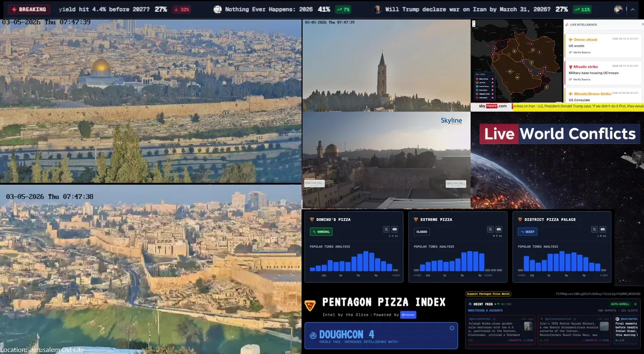644x354 pixels.
Task: Click the BREAKING badge in ticker
Action: coord(30,9)
